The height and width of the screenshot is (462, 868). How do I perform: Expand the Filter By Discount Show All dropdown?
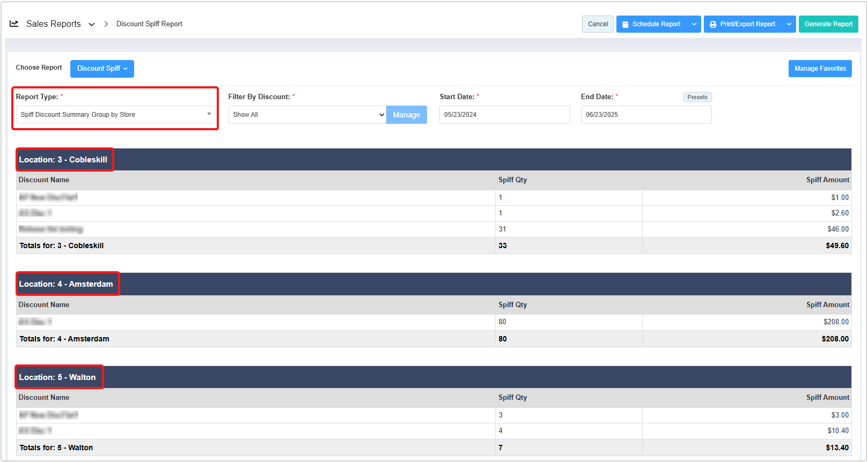(x=307, y=115)
